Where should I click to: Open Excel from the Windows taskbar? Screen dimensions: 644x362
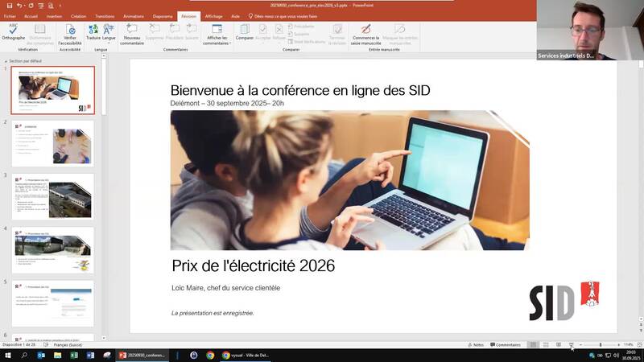(73, 355)
